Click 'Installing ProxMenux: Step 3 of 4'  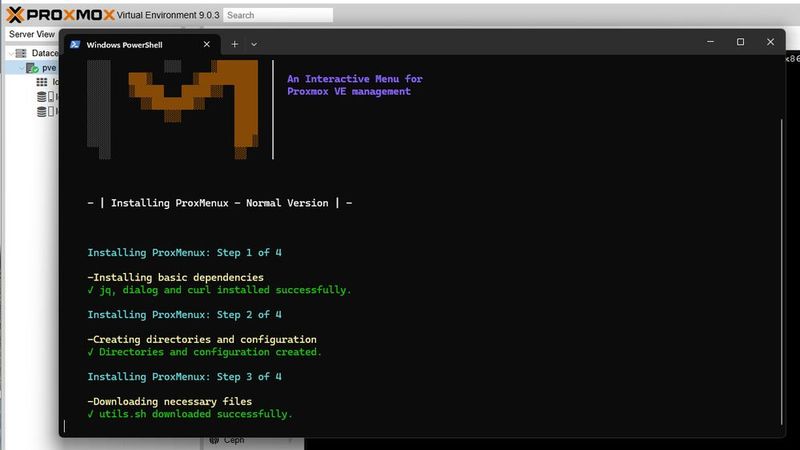pos(184,377)
